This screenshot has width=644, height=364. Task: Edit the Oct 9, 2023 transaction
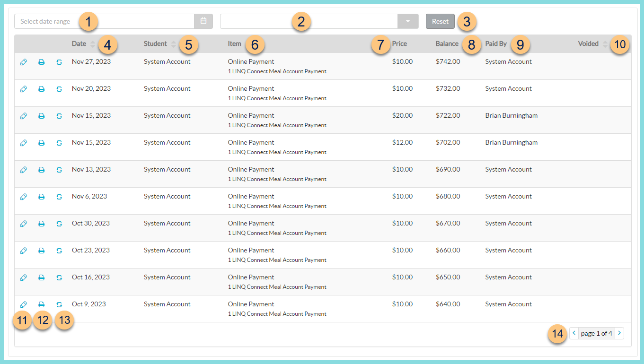click(x=24, y=304)
